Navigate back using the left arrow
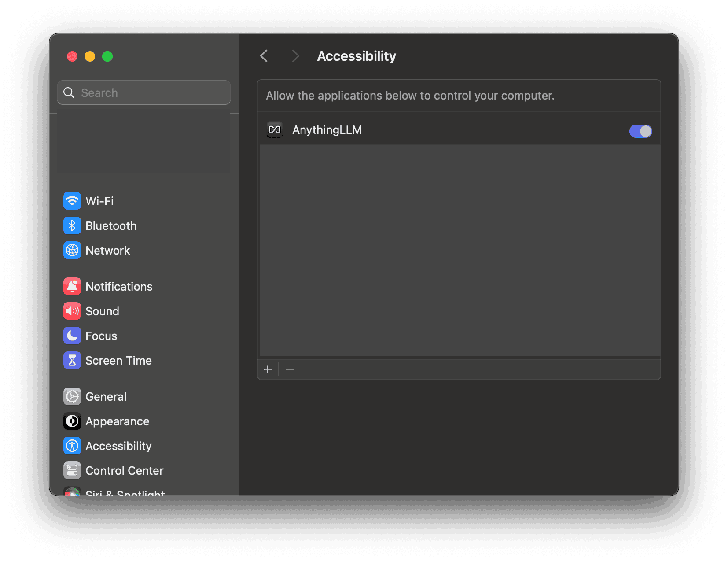Viewport: 728px width, 561px height. [264, 56]
